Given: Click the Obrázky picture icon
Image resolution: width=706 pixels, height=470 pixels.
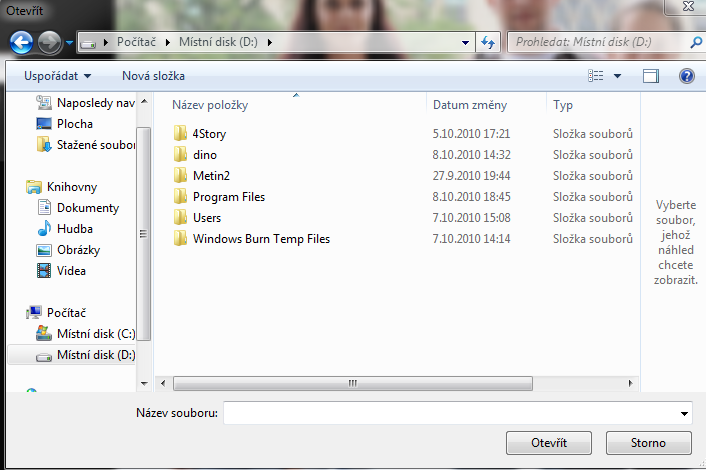Looking at the screenshot, I should coord(44,250).
